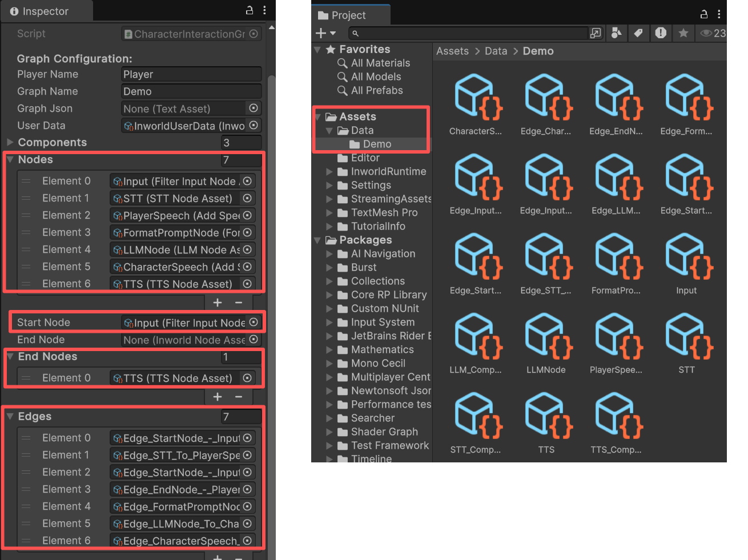Click the Graph Name input field
The image size is (748, 560).
[191, 91]
